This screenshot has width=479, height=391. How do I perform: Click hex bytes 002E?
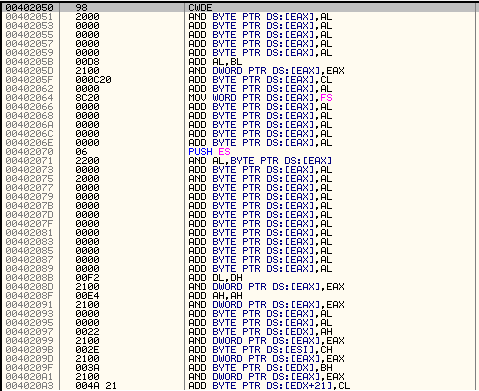coord(87,350)
